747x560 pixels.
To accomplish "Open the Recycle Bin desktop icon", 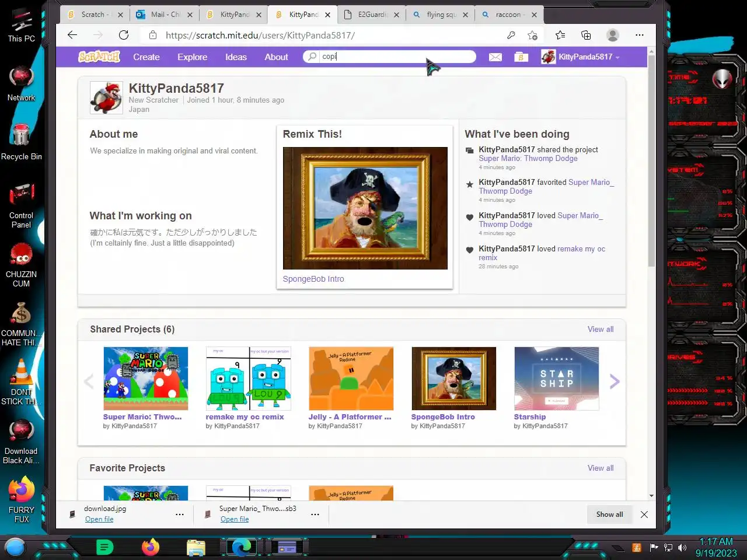I will [21, 142].
